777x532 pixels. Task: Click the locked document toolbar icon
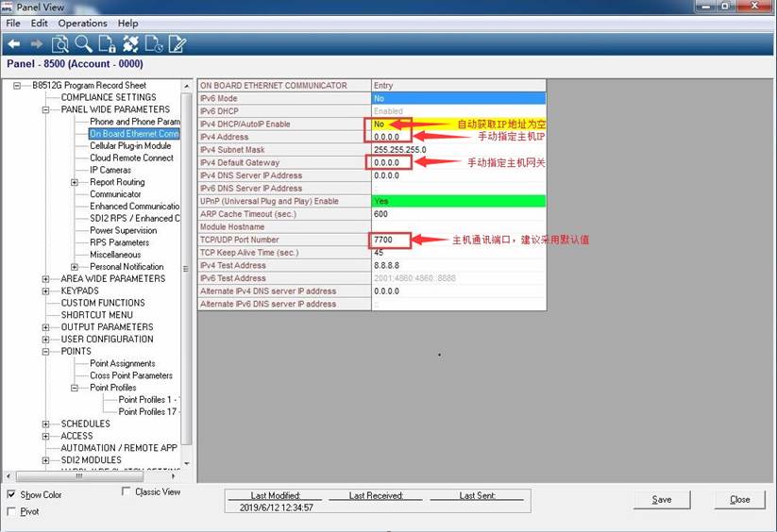[x=107, y=44]
